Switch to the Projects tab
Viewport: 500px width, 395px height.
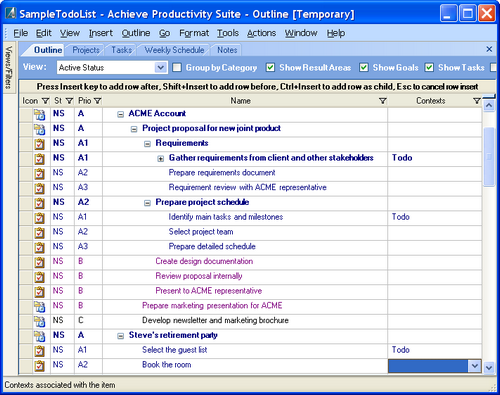[86, 50]
